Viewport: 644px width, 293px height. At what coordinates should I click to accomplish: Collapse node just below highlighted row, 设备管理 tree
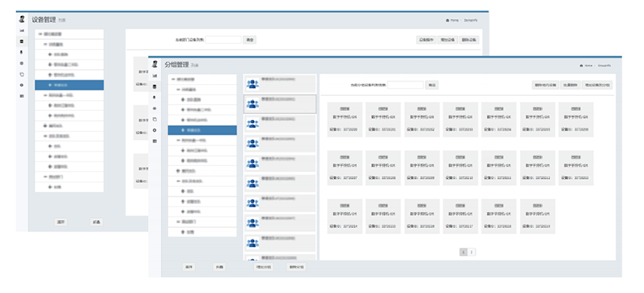pyautogui.click(x=45, y=95)
